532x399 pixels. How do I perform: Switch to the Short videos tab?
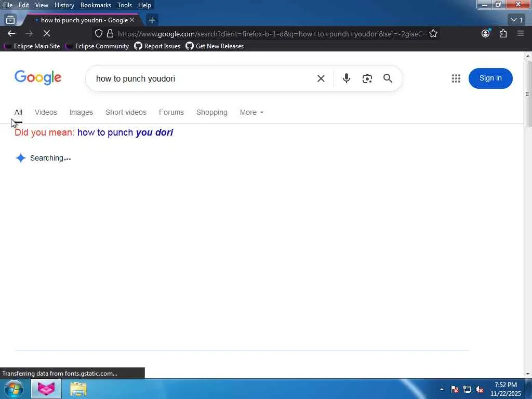click(x=126, y=112)
